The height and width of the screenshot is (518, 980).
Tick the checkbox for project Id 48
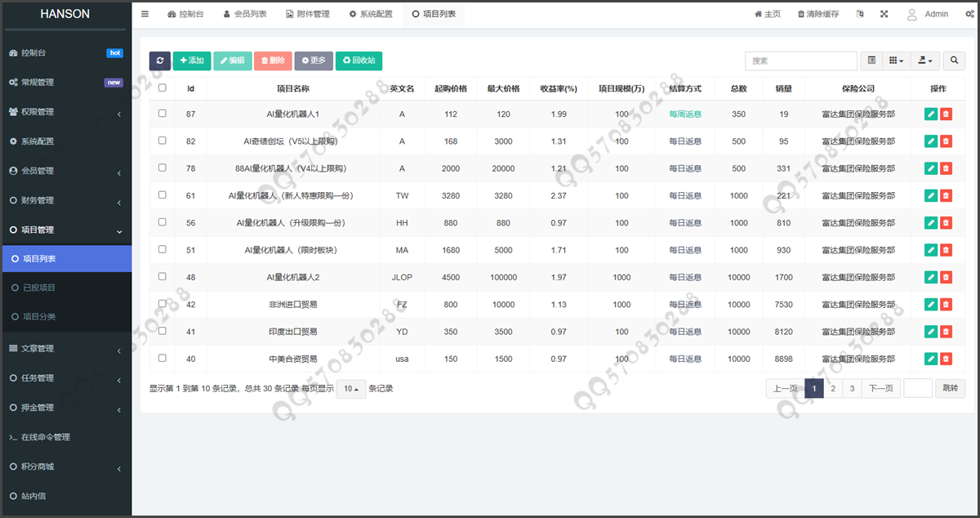pyautogui.click(x=162, y=277)
